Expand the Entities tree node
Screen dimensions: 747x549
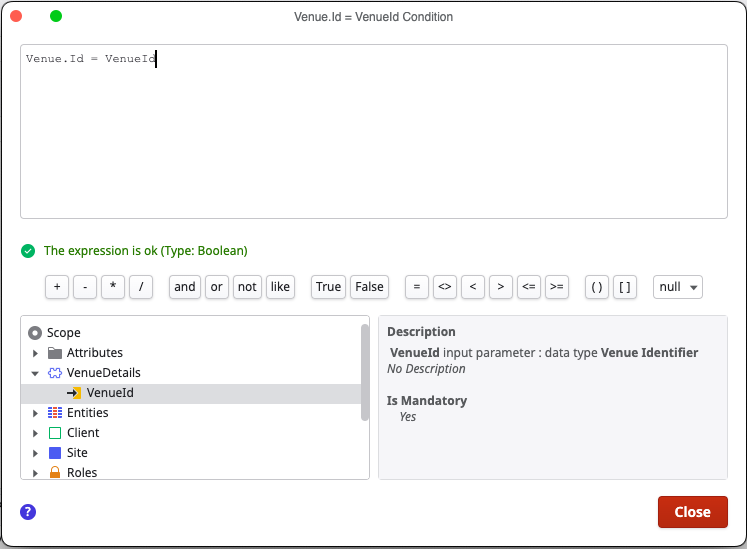point(35,413)
